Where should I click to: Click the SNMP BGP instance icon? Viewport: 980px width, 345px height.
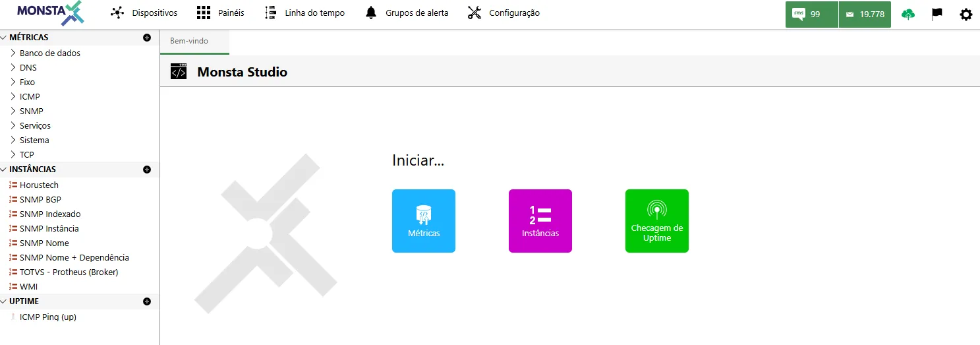[x=13, y=200]
